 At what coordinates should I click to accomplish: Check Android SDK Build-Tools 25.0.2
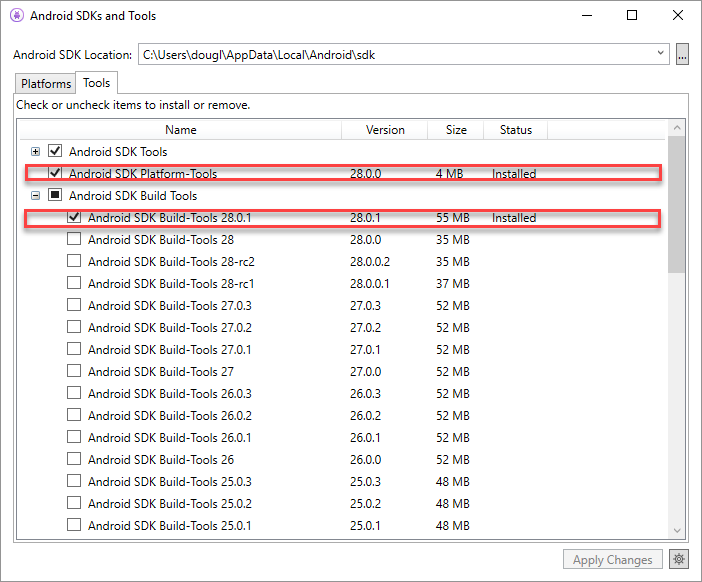[74, 502]
